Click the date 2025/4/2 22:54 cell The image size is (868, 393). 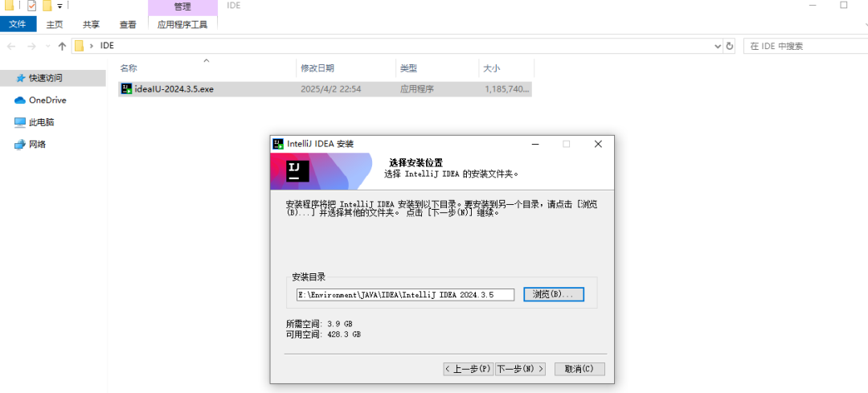[331, 89]
